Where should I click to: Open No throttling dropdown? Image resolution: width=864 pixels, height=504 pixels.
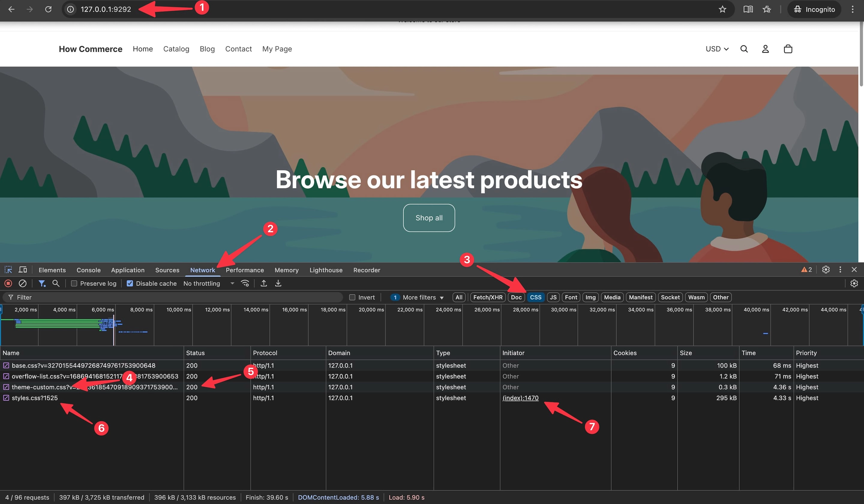click(x=209, y=283)
